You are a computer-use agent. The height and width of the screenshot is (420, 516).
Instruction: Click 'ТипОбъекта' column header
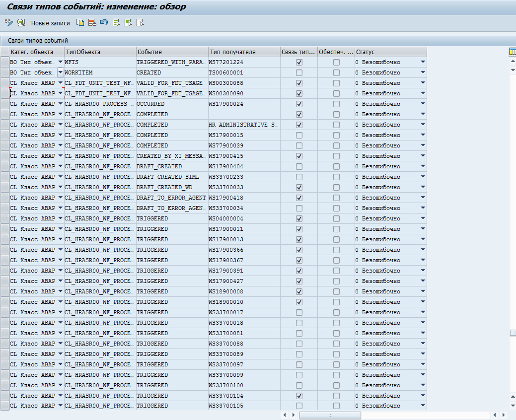click(100, 52)
